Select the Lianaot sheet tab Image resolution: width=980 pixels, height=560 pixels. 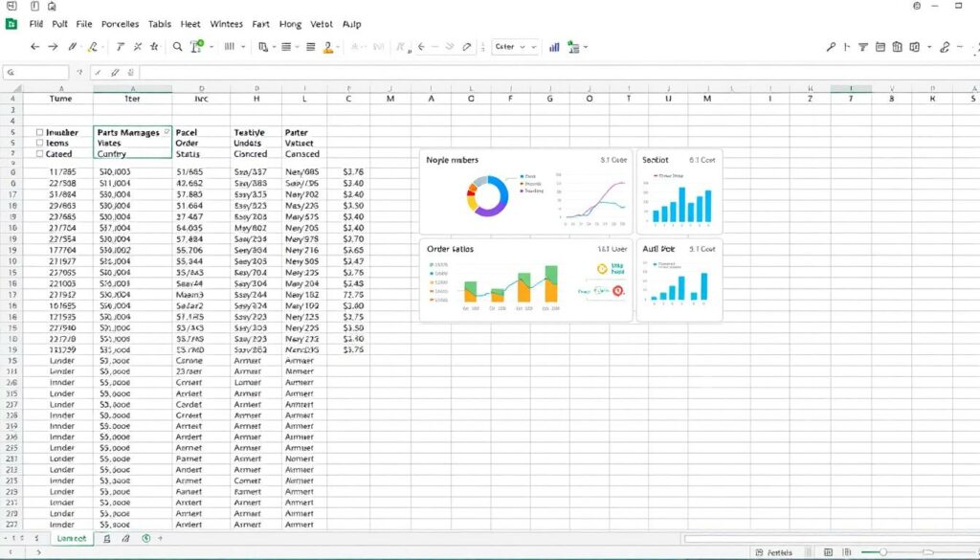pos(72,538)
